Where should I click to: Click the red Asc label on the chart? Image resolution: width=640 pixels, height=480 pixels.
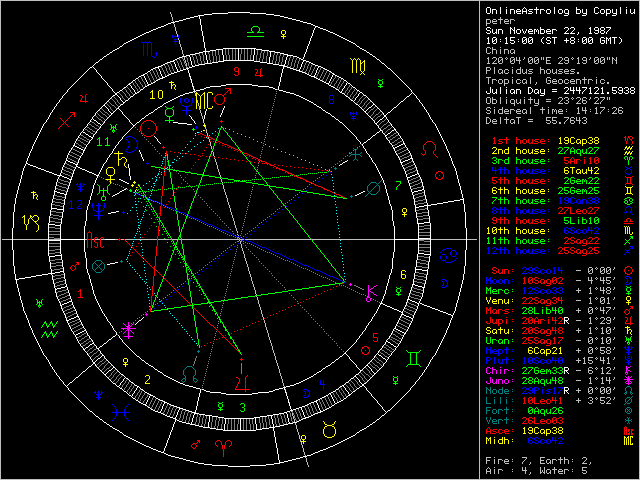click(94, 241)
